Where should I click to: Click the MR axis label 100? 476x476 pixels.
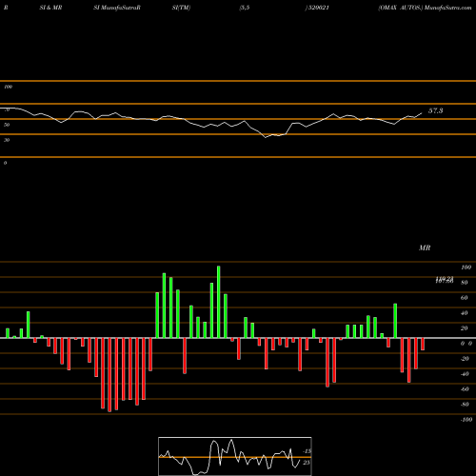click(x=466, y=268)
